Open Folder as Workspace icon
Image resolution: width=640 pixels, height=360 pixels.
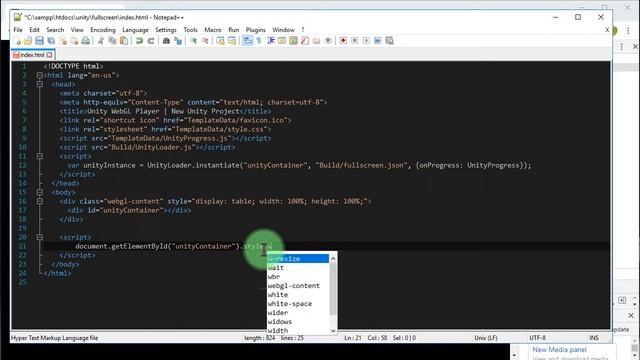[x=316, y=40]
